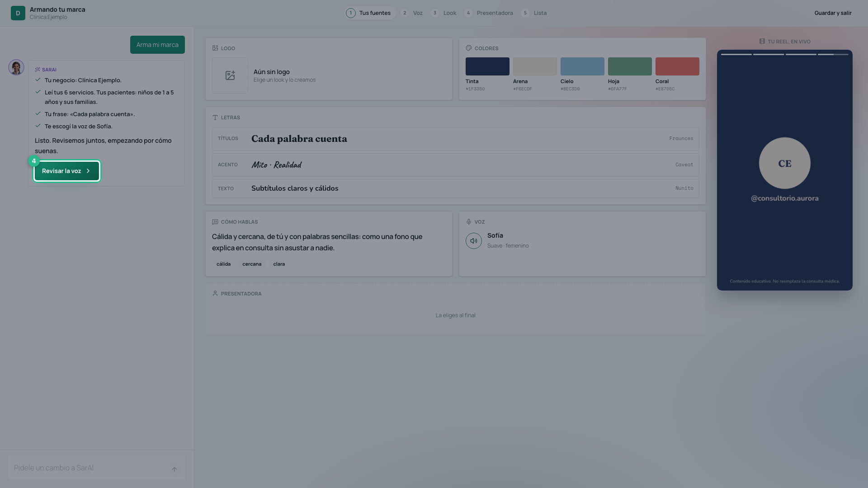Click the sparkle icon beside SARAI label

(x=38, y=70)
